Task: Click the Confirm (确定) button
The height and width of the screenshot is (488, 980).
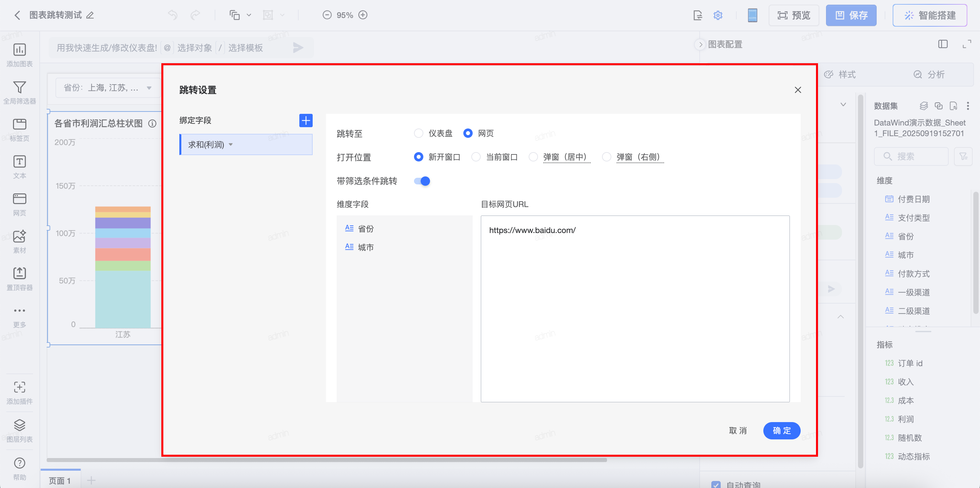Action: pos(781,431)
